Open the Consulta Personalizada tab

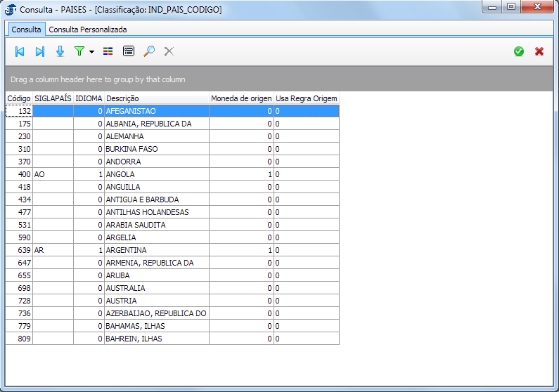pos(88,30)
